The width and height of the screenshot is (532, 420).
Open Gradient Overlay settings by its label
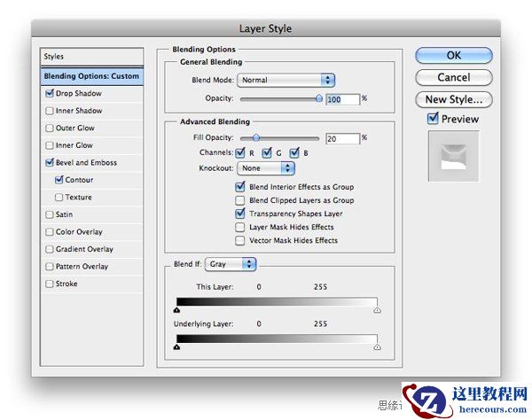84,249
